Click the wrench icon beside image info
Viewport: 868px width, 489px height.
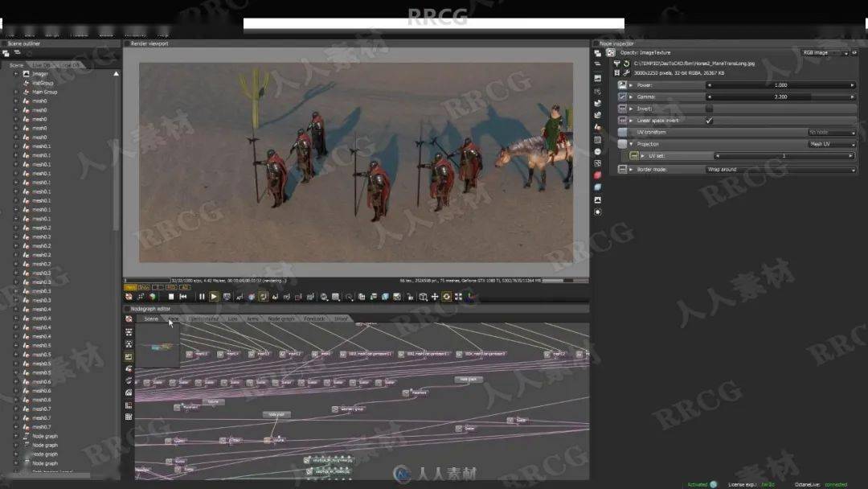coord(627,72)
